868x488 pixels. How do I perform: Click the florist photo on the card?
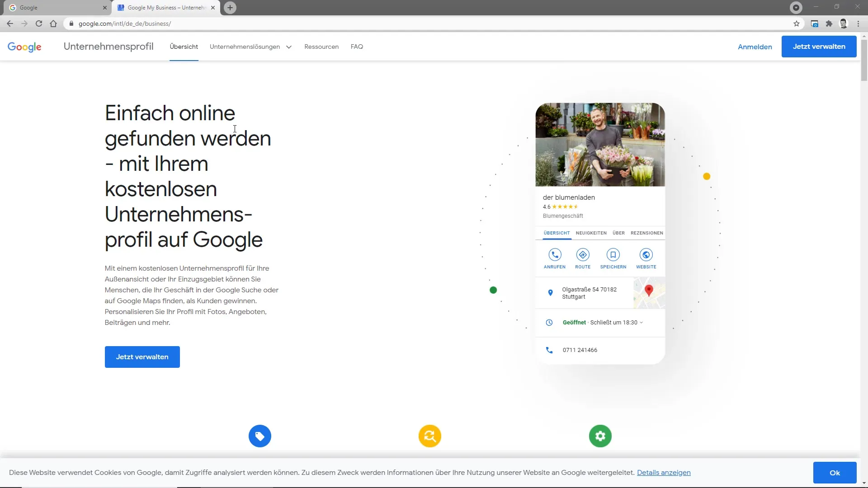tap(600, 145)
